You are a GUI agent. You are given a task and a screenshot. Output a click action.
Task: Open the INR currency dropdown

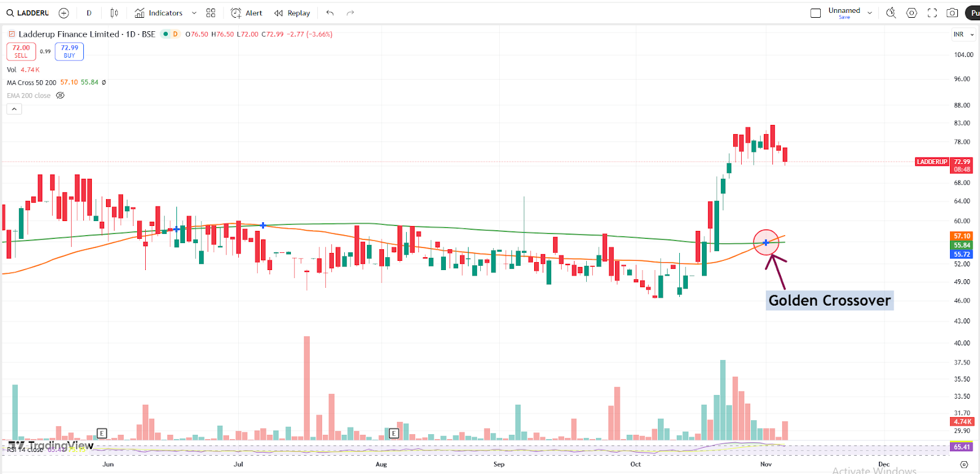coord(963,34)
